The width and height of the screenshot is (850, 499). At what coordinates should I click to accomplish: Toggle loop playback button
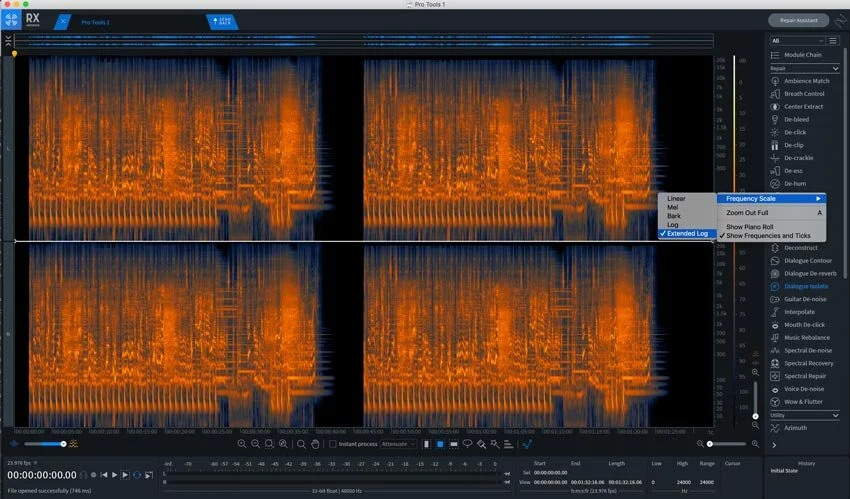pyautogui.click(x=137, y=475)
